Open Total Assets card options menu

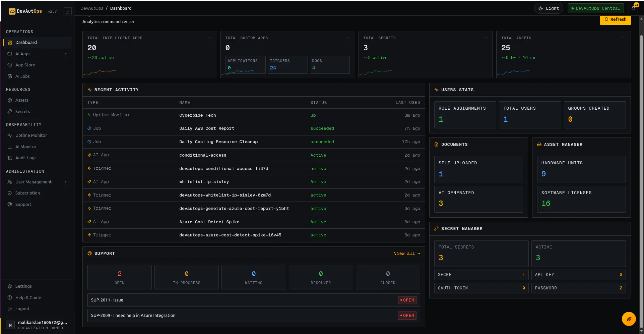pos(624,38)
